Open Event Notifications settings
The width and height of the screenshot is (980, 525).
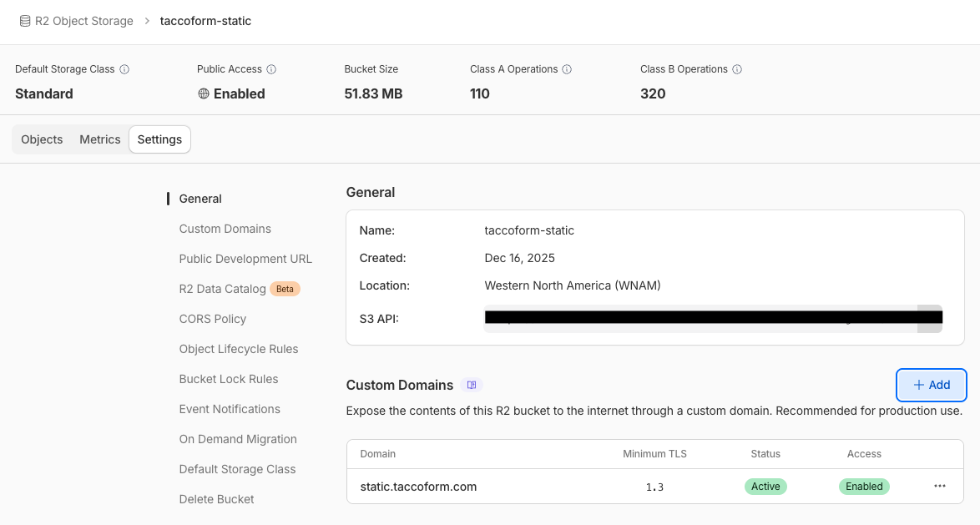(230, 409)
